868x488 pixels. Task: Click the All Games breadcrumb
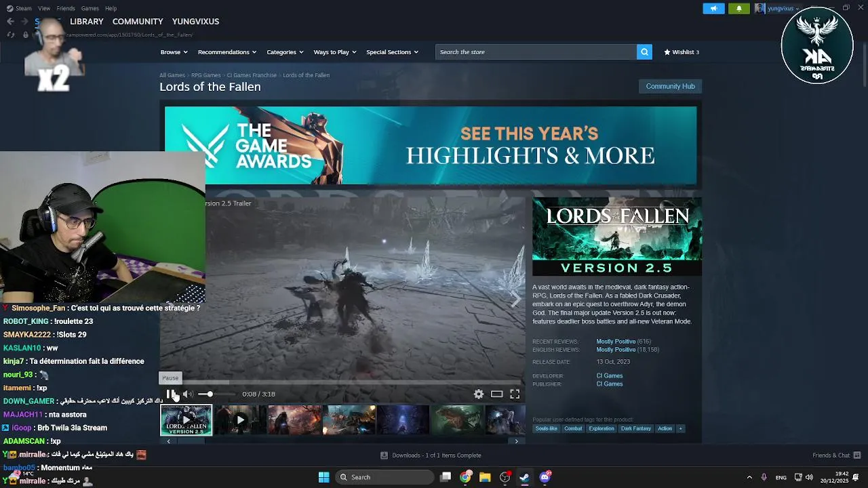172,75
